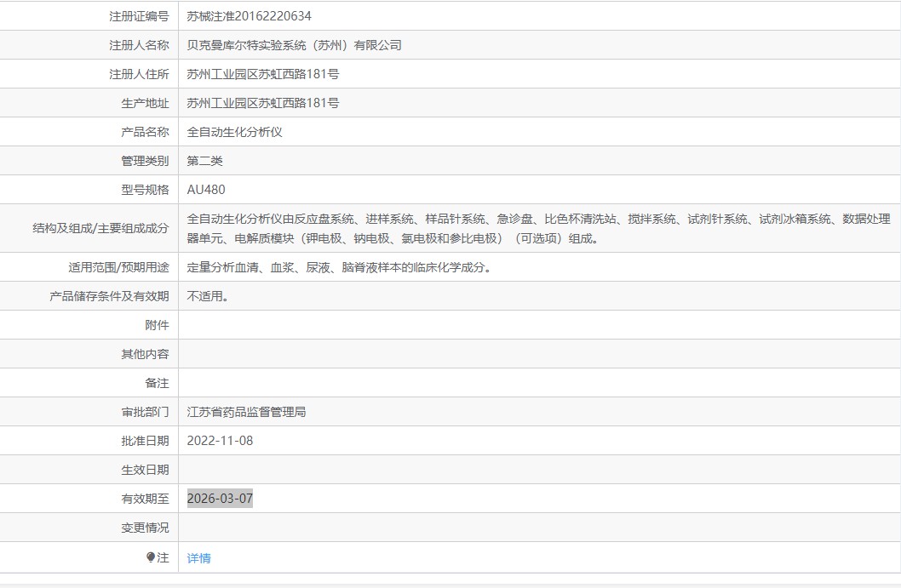
Task: Click the 适用范围/预期用途 label
Action: [x=118, y=267]
